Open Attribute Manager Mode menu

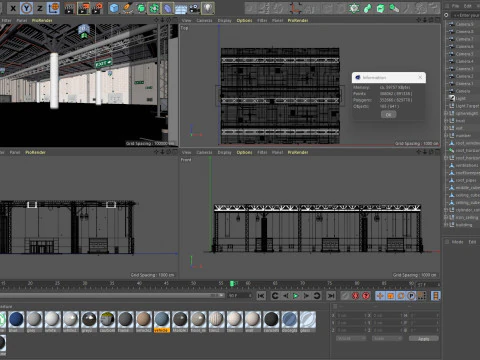tap(457, 242)
